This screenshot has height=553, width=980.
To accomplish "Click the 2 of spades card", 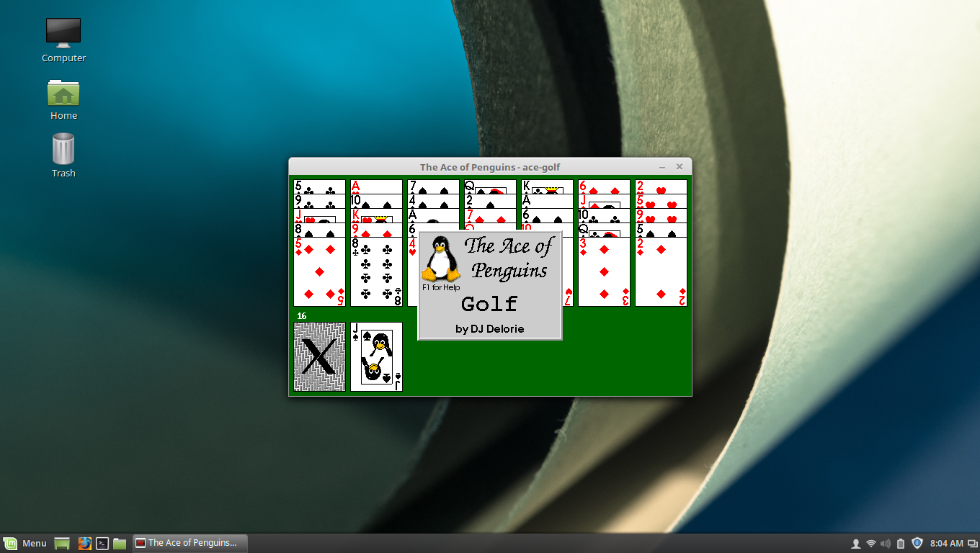I will (x=490, y=201).
